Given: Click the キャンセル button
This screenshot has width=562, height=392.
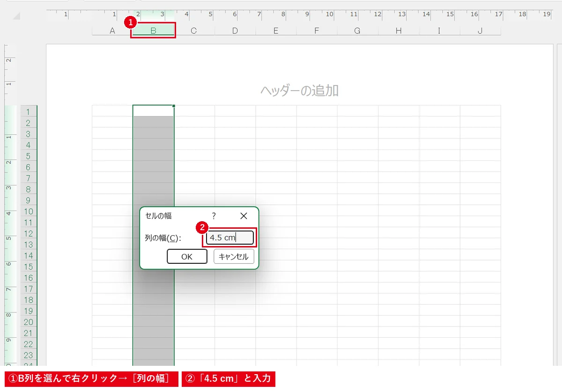Looking at the screenshot, I should pos(234,256).
